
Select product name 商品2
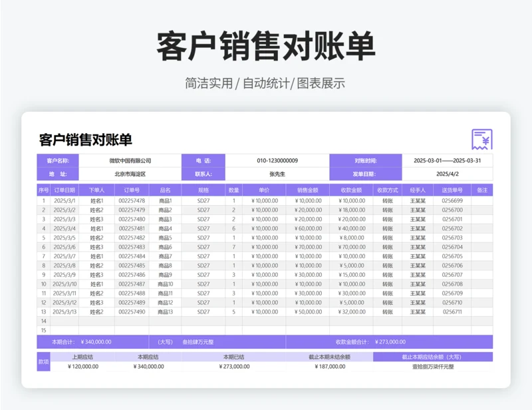(x=165, y=210)
